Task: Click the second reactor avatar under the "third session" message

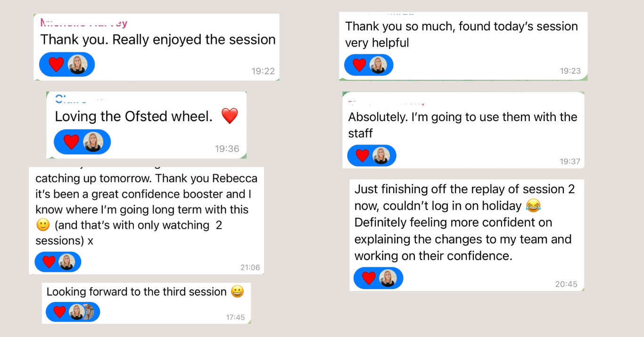Action: pyautogui.click(x=89, y=312)
